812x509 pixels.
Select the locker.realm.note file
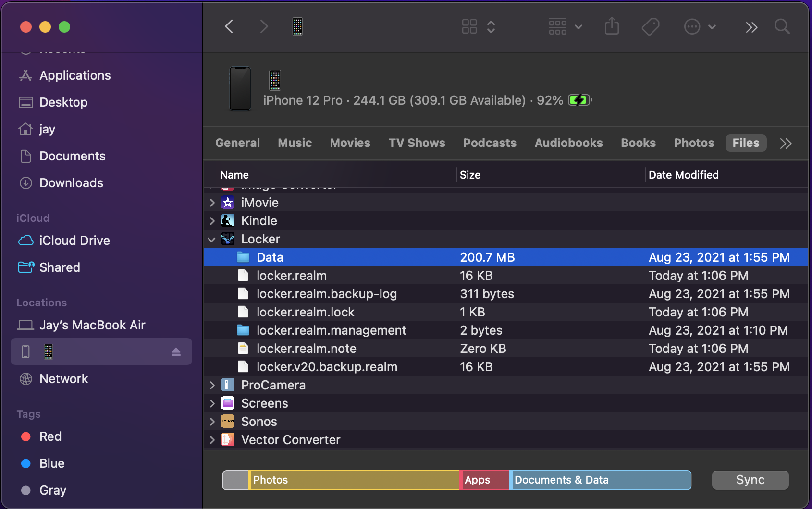[x=506, y=349]
